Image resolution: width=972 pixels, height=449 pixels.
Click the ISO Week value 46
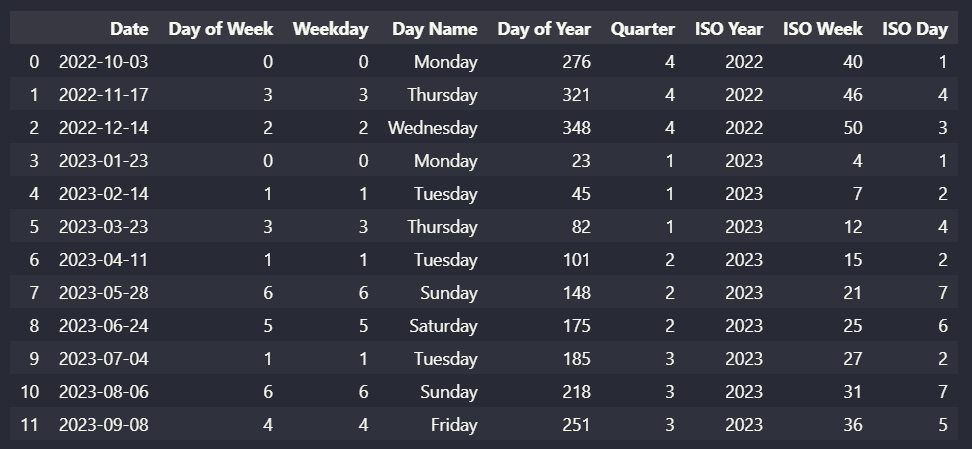point(851,95)
